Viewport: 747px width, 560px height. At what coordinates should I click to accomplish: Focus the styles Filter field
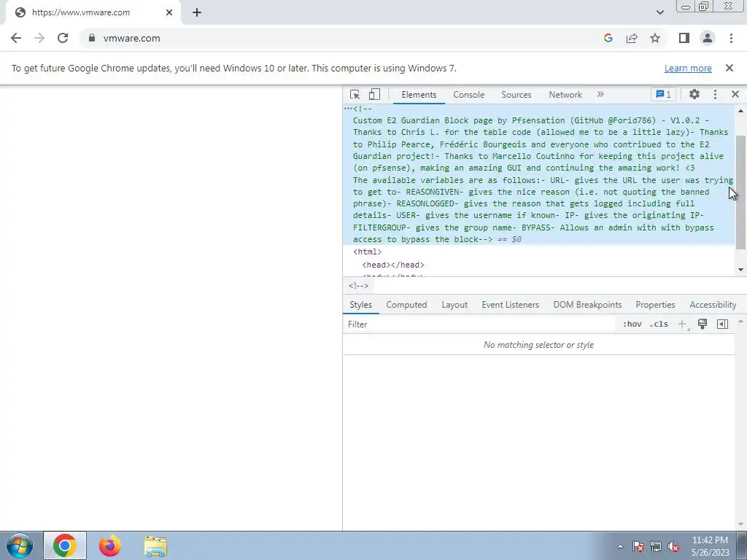coord(479,324)
